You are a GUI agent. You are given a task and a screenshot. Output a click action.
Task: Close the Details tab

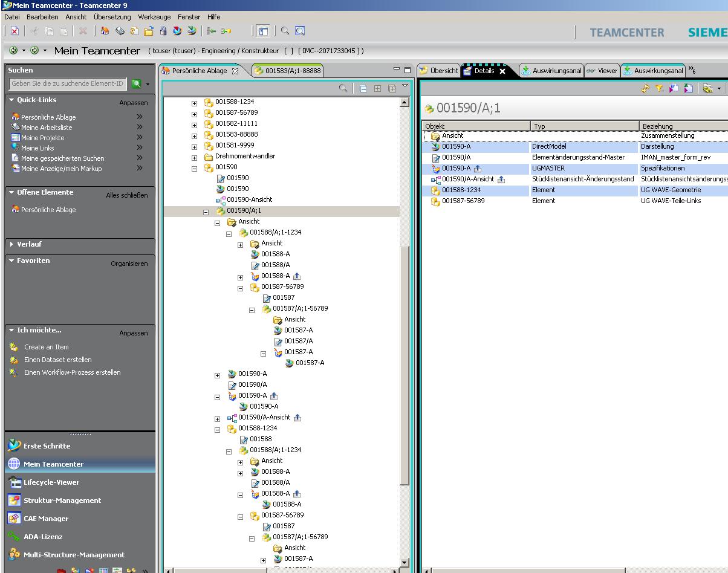(502, 71)
